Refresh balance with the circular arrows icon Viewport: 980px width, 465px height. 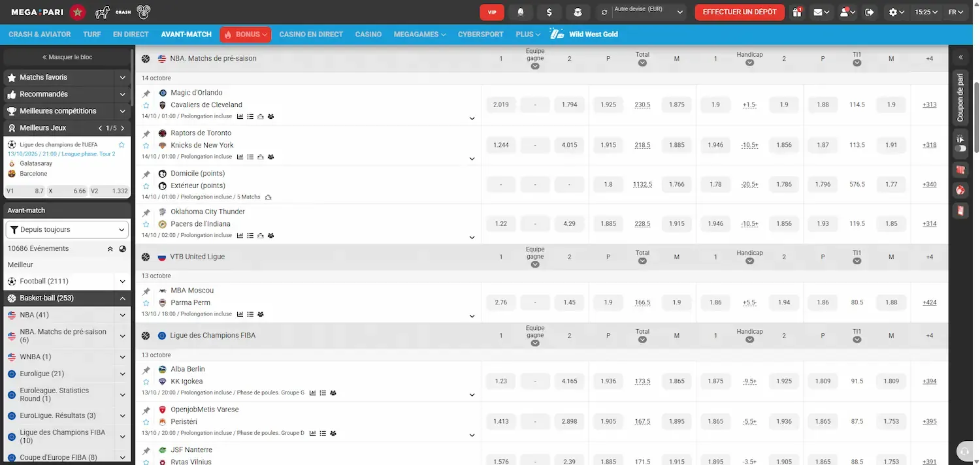604,12
